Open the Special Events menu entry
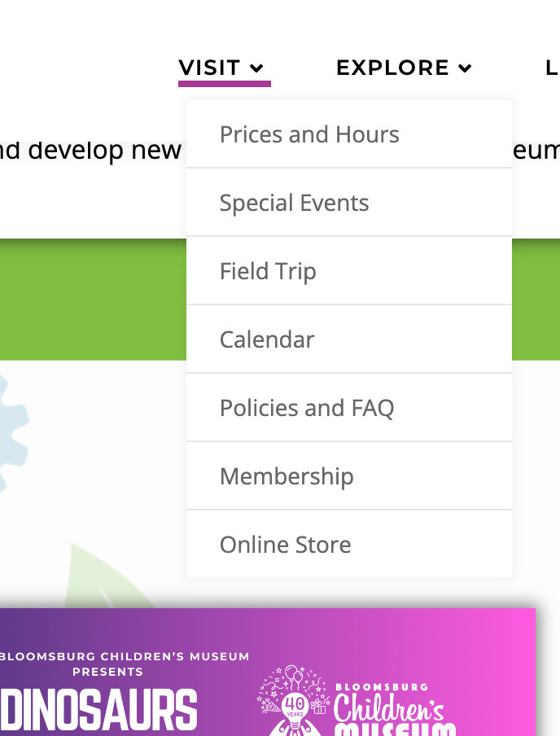560x736 pixels. (x=294, y=203)
